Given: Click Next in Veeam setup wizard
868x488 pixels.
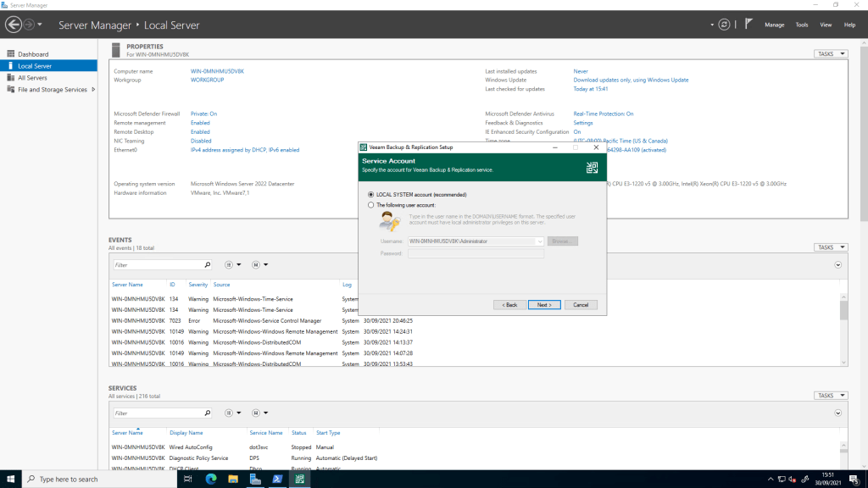Looking at the screenshot, I should [x=544, y=305].
